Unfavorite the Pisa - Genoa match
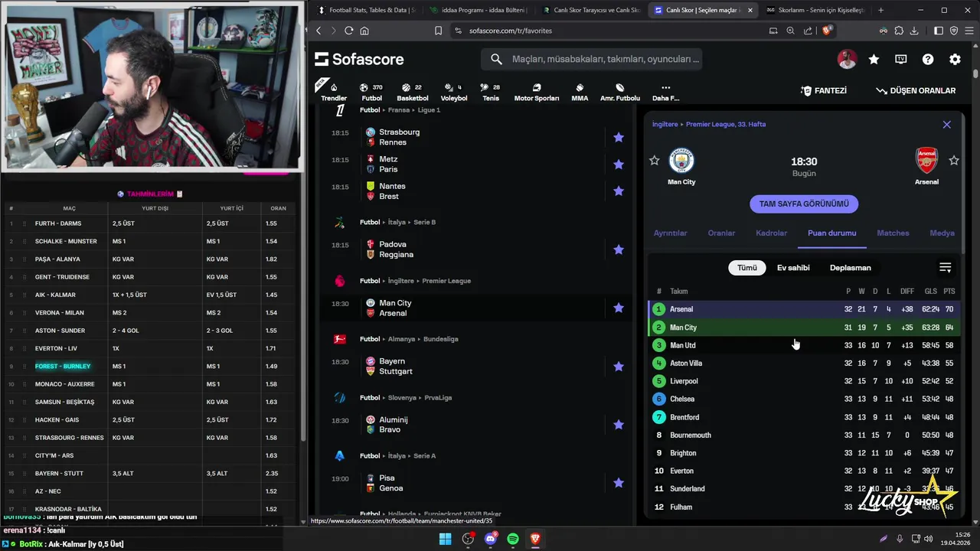 click(x=619, y=483)
